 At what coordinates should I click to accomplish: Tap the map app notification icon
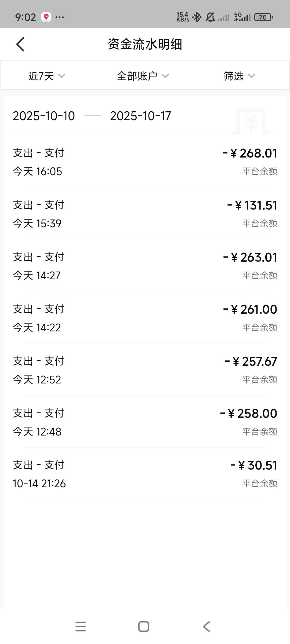(46, 17)
